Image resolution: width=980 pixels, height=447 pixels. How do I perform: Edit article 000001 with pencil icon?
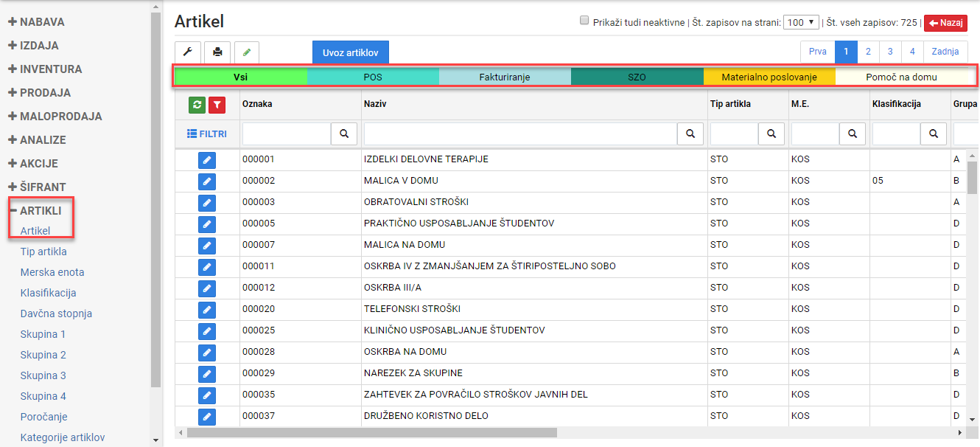[207, 159]
